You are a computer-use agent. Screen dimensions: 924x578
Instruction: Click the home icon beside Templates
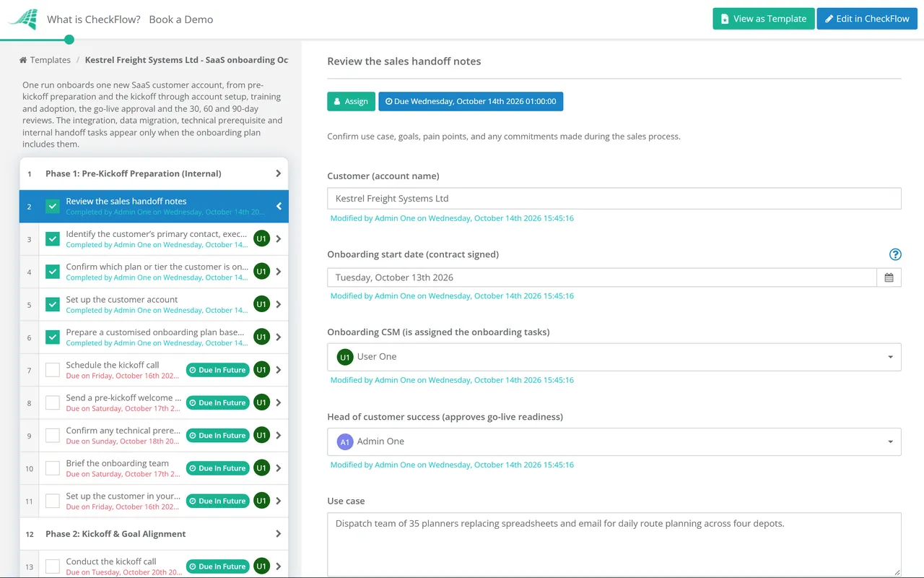pyautogui.click(x=23, y=60)
